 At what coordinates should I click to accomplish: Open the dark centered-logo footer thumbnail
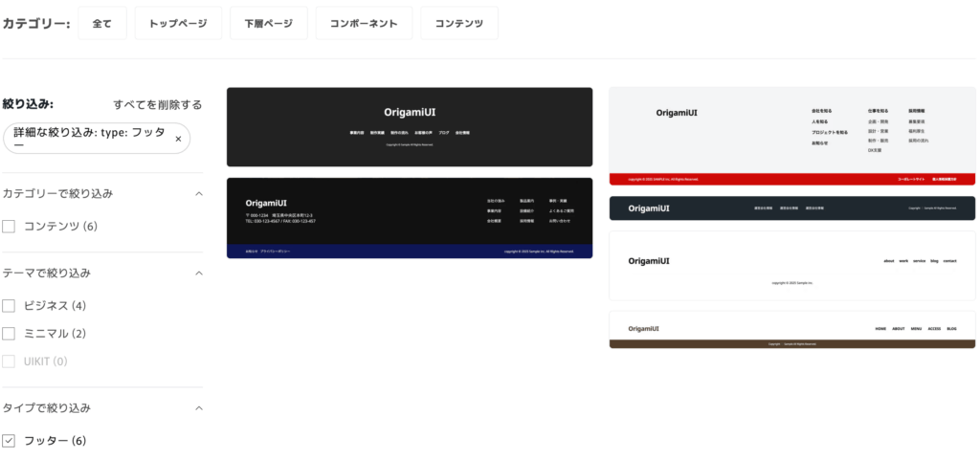pyautogui.click(x=410, y=127)
